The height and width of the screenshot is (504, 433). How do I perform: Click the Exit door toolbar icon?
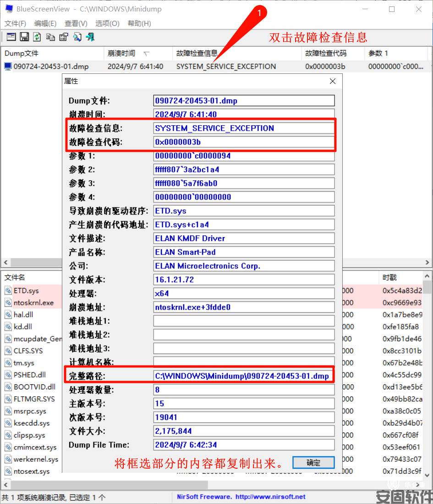90,37
